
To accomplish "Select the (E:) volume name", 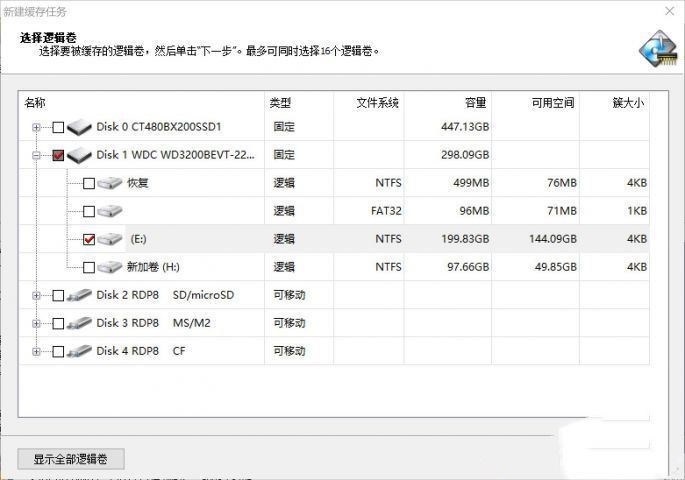I will click(138, 239).
